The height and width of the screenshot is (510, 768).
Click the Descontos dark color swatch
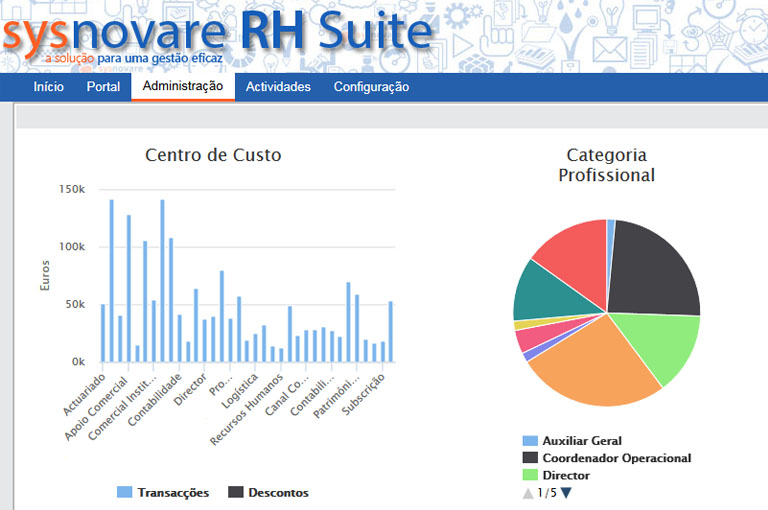236,492
